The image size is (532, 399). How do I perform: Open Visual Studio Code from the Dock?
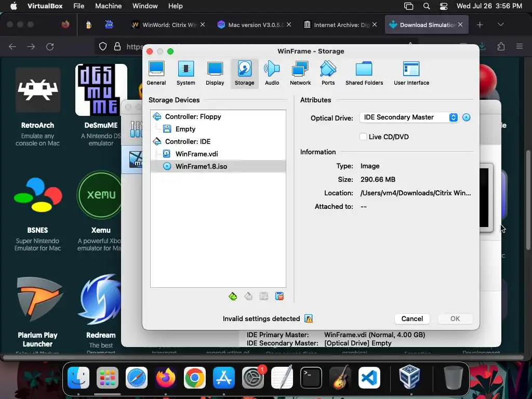click(x=369, y=378)
